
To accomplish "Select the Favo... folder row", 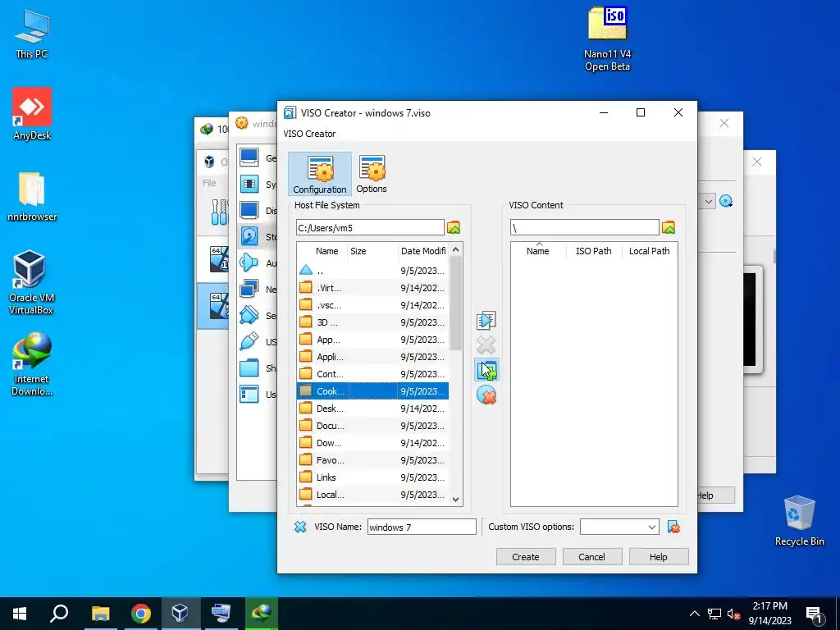I will (x=373, y=459).
